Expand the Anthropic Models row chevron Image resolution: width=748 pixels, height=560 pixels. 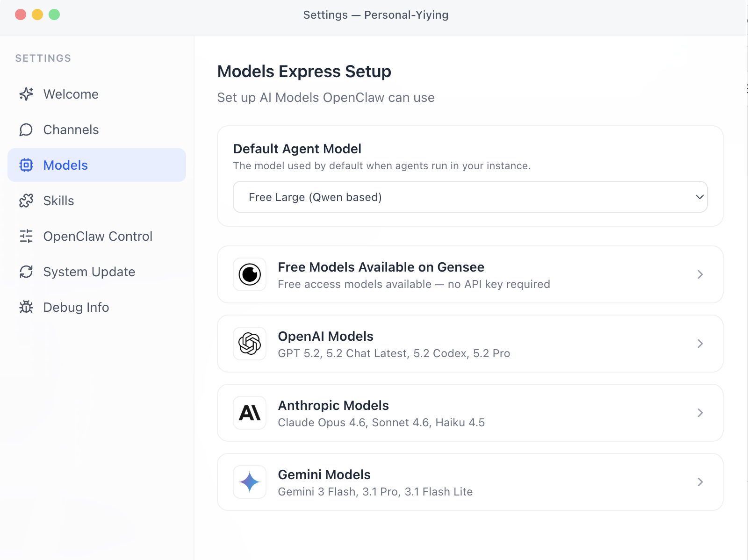[700, 413]
